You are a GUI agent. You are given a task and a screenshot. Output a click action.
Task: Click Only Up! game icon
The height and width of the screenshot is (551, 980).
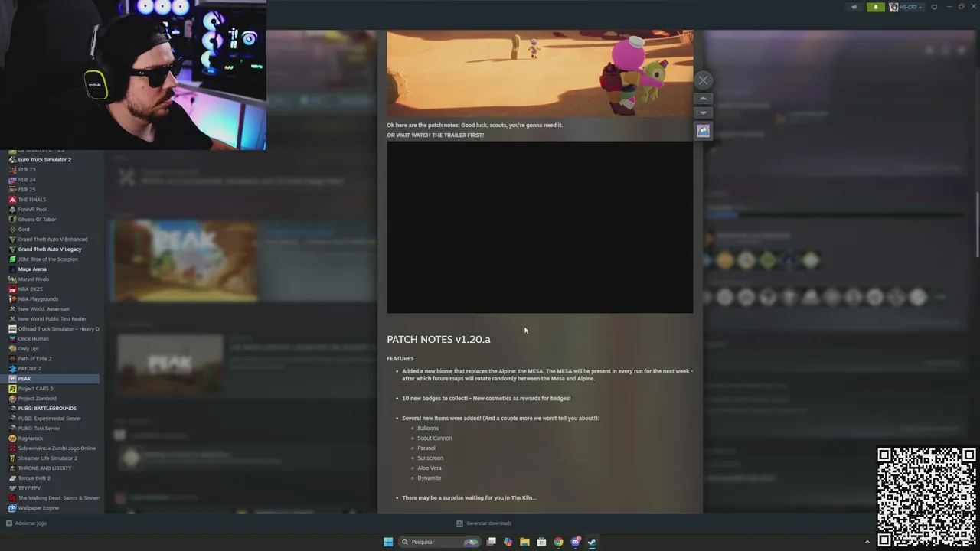click(x=12, y=348)
